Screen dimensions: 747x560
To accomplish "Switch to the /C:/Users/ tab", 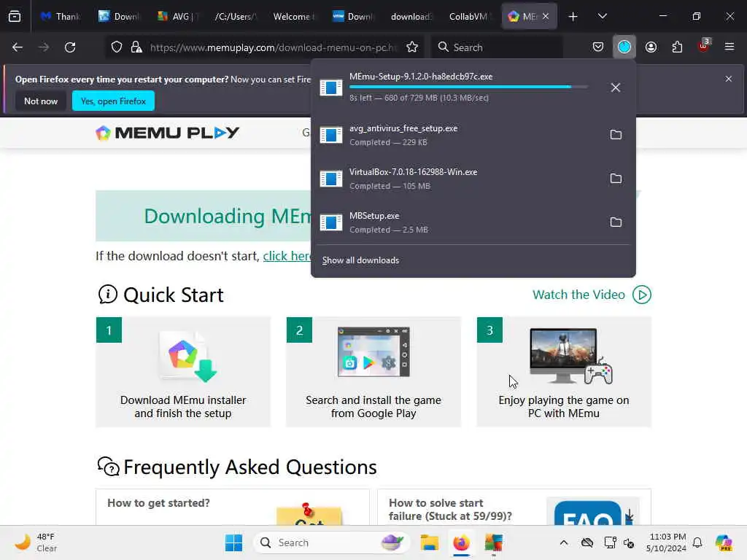I will coord(236,17).
